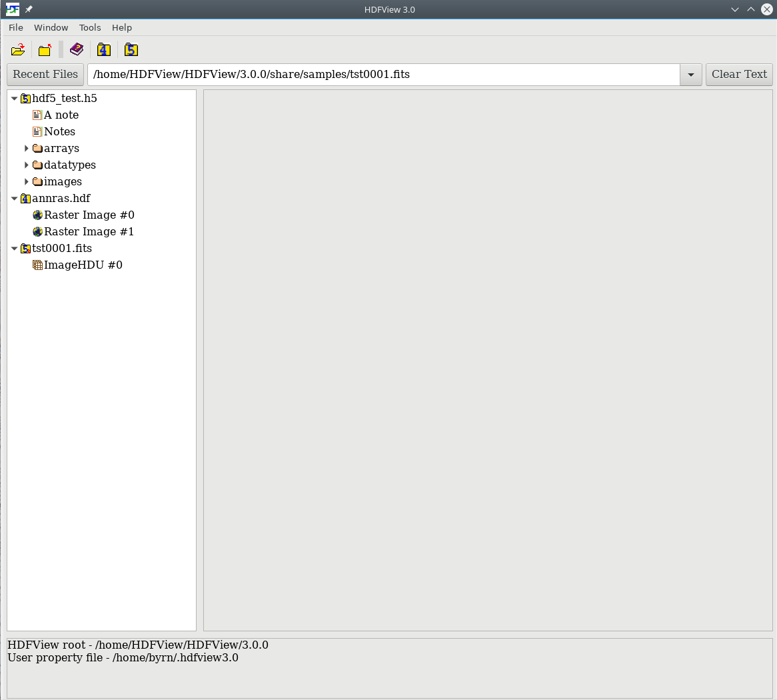Image resolution: width=777 pixels, height=700 pixels.
Task: Select the 'datatypes' group label
Action: (70, 165)
